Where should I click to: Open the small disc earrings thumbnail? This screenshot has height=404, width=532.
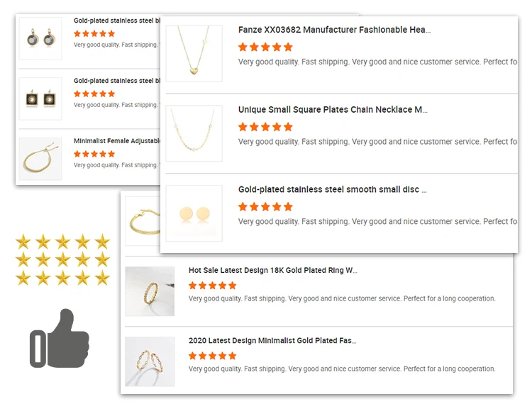[194, 213]
